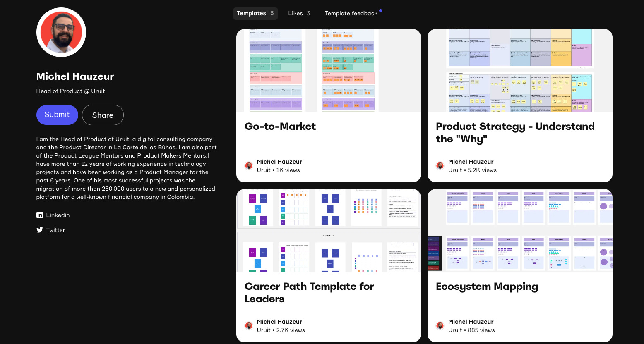This screenshot has width=644, height=344.
Task: Open the Likes tab
Action: click(299, 13)
